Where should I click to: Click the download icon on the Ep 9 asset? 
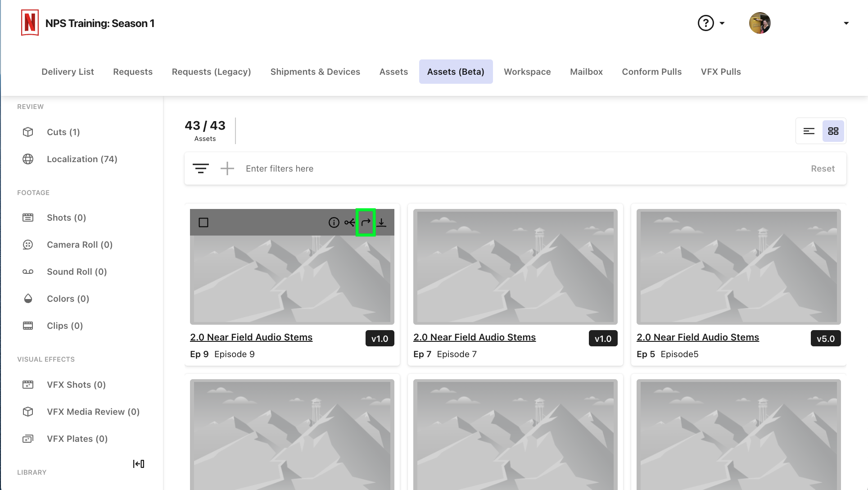381,222
